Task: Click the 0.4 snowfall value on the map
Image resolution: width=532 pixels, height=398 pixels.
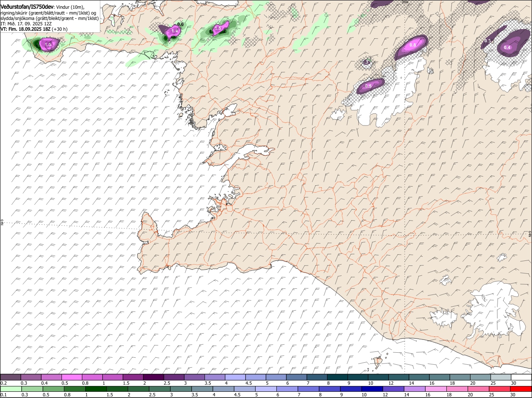Action: tap(507, 47)
